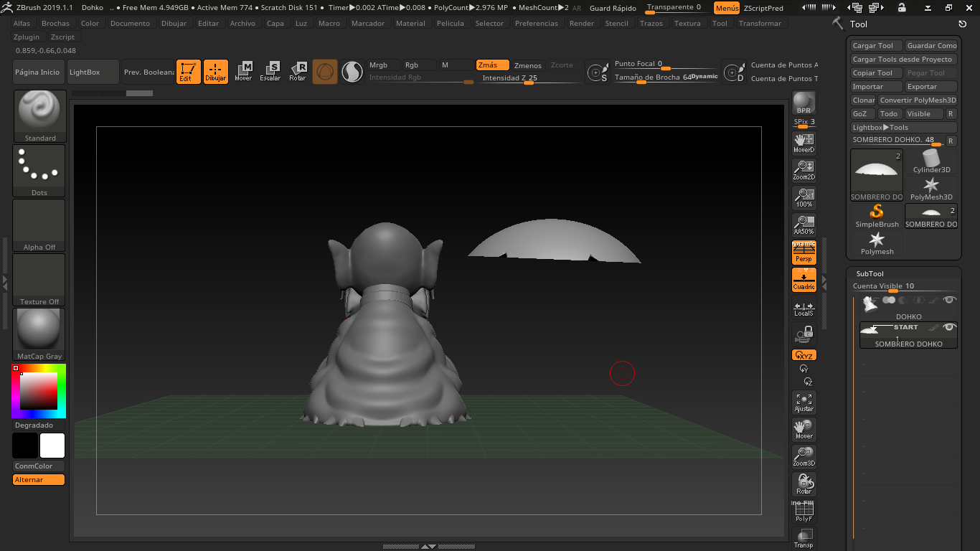
Task: Open the Preferencias menu
Action: tap(536, 23)
